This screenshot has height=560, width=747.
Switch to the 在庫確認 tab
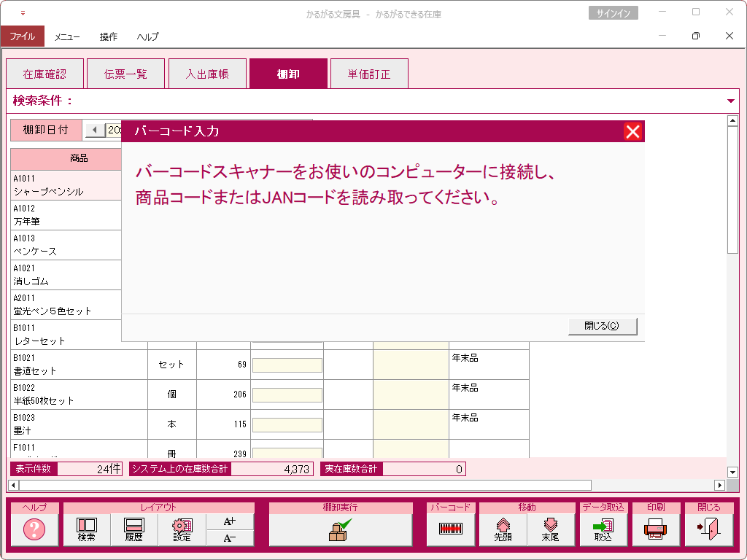[x=44, y=74]
